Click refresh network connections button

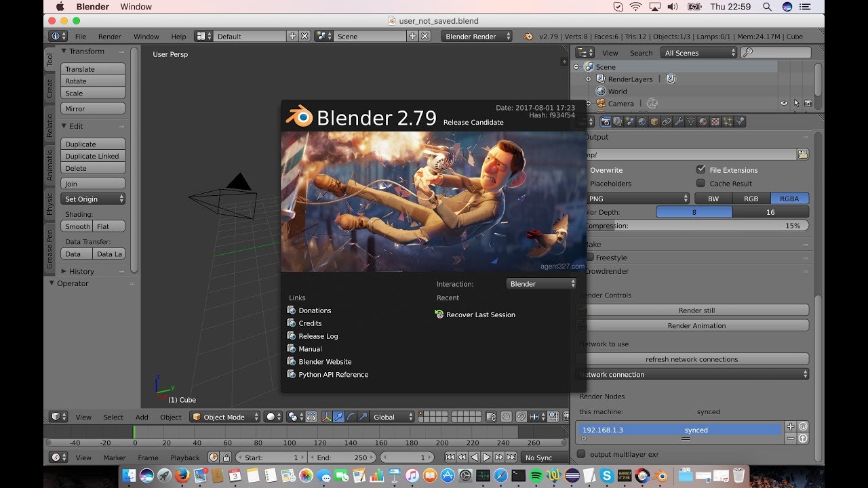coord(692,359)
